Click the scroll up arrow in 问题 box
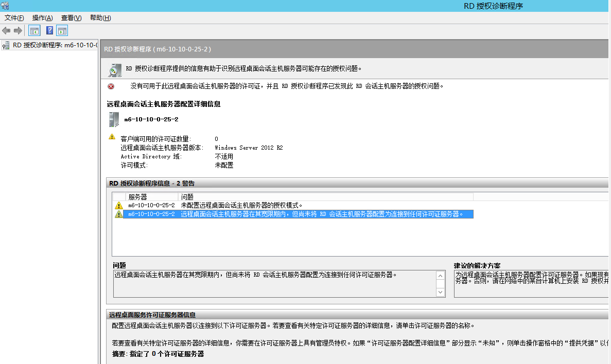 440,276
